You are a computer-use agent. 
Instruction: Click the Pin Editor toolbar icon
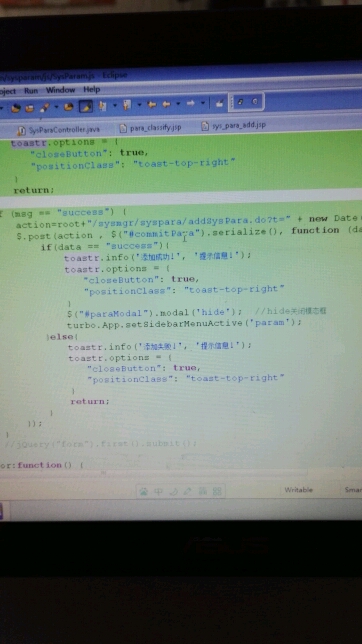pos(219,103)
